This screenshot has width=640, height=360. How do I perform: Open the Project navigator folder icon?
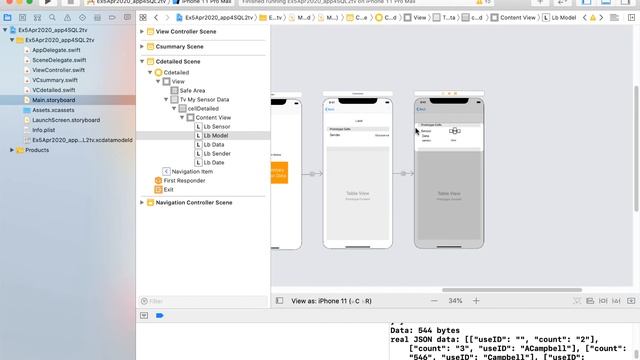point(7,18)
